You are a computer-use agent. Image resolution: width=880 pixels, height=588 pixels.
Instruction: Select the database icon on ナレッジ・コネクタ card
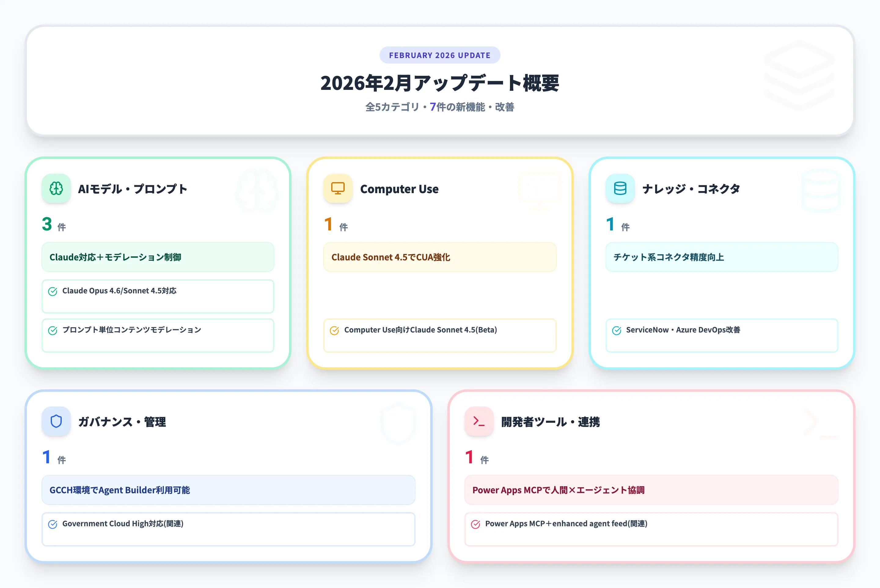tap(619, 189)
